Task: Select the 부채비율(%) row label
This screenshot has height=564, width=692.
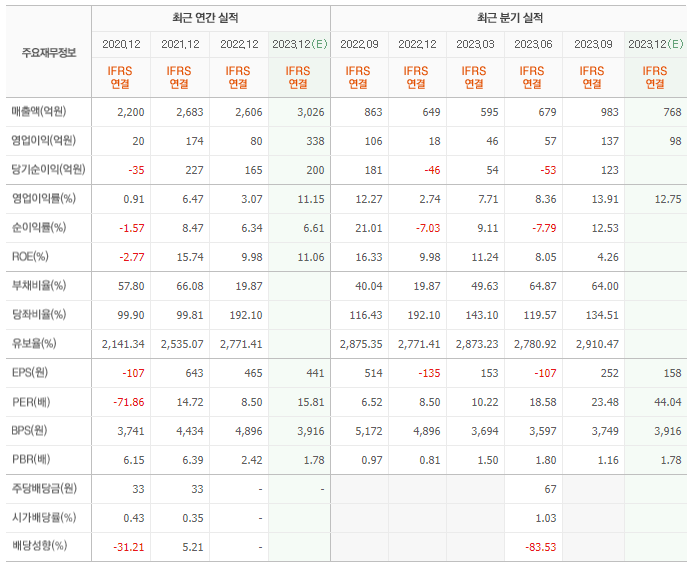Action: pyautogui.click(x=39, y=286)
